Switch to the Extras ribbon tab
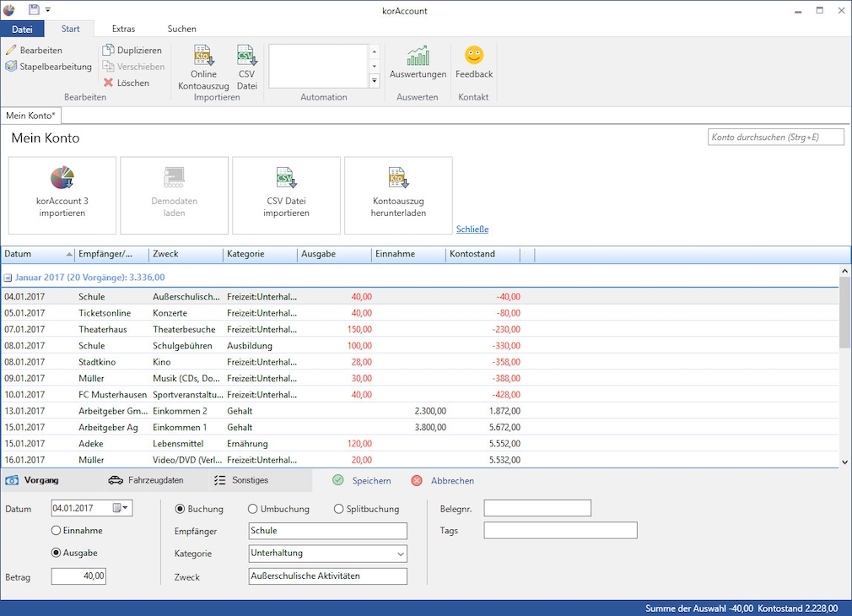 (123, 29)
